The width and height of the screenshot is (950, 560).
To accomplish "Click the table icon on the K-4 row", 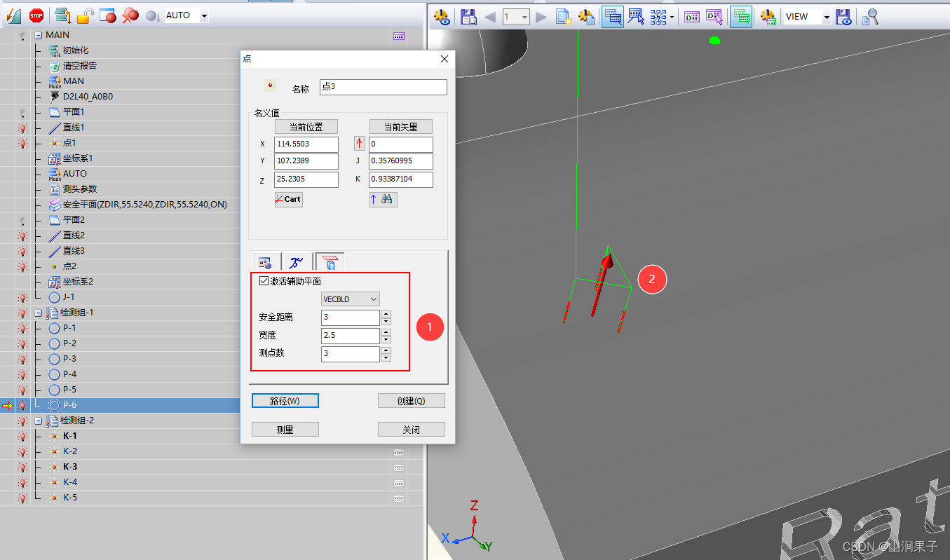I will 399,482.
